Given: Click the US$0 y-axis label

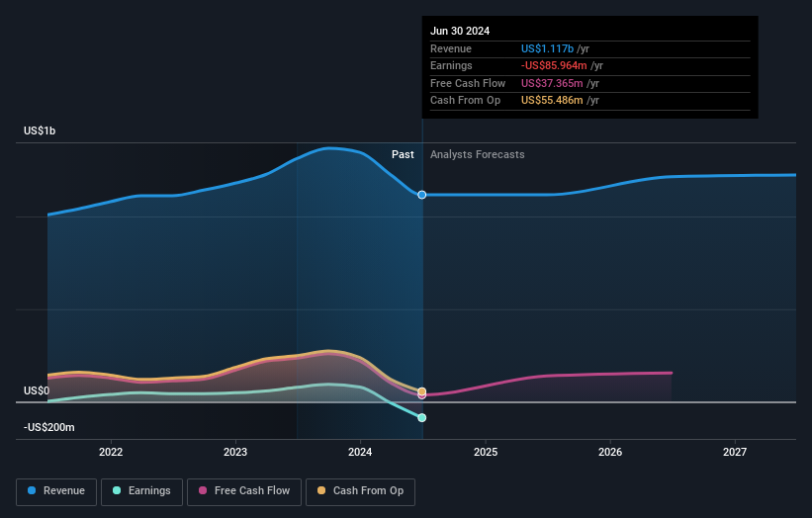Looking at the screenshot, I should pyautogui.click(x=37, y=390).
